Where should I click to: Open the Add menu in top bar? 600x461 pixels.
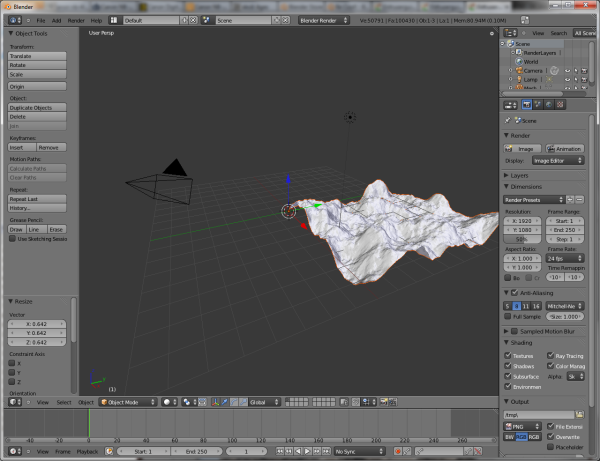pyautogui.click(x=56, y=19)
